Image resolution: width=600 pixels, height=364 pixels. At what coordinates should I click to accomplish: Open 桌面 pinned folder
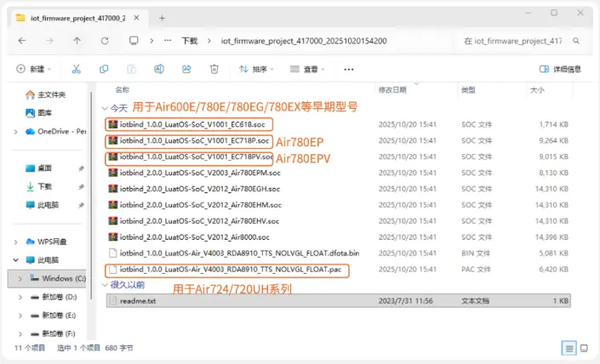(x=38, y=168)
